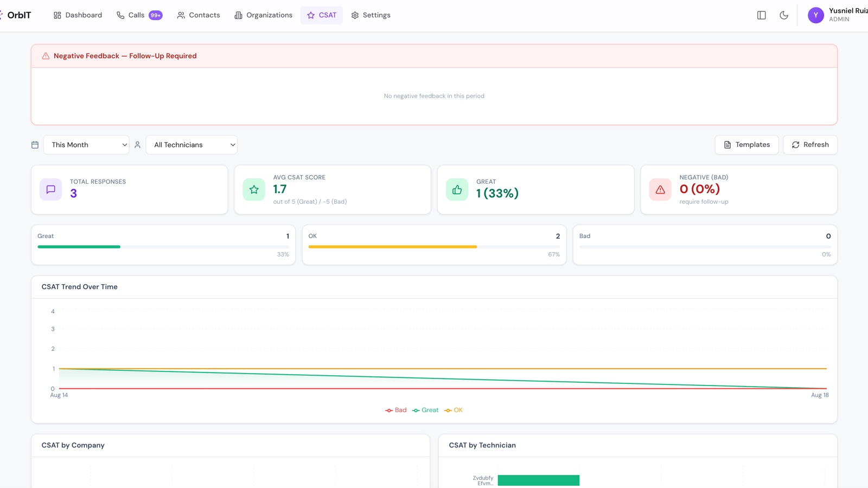Click the chat bubble Total Responses icon

(x=51, y=189)
